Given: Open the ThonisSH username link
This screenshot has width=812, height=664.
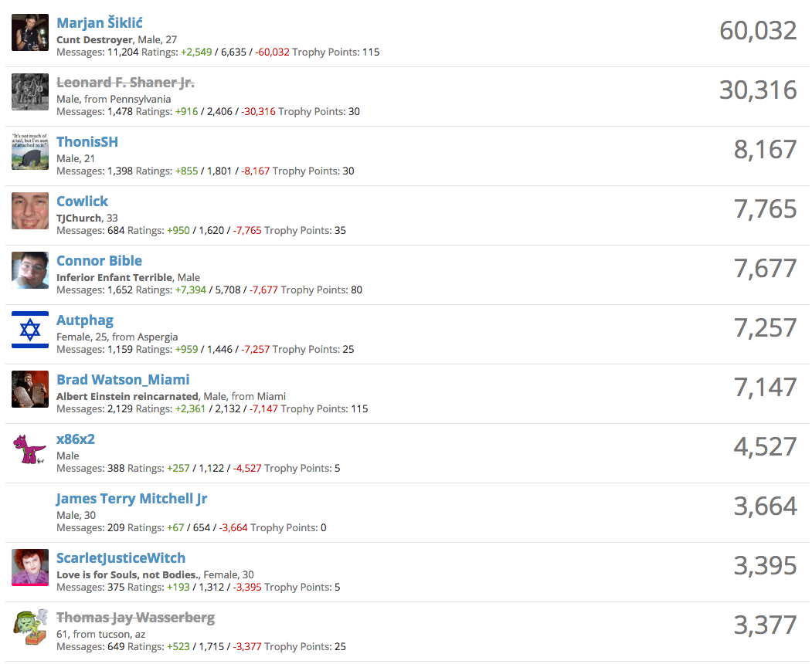Looking at the screenshot, I should pos(87,142).
